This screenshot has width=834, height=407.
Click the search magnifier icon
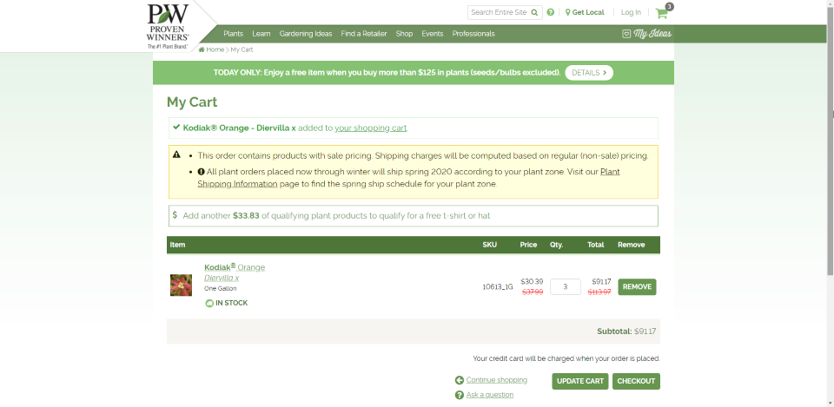535,13
